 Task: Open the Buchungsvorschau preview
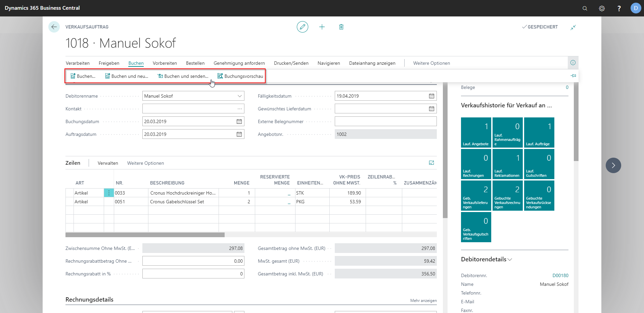240,76
